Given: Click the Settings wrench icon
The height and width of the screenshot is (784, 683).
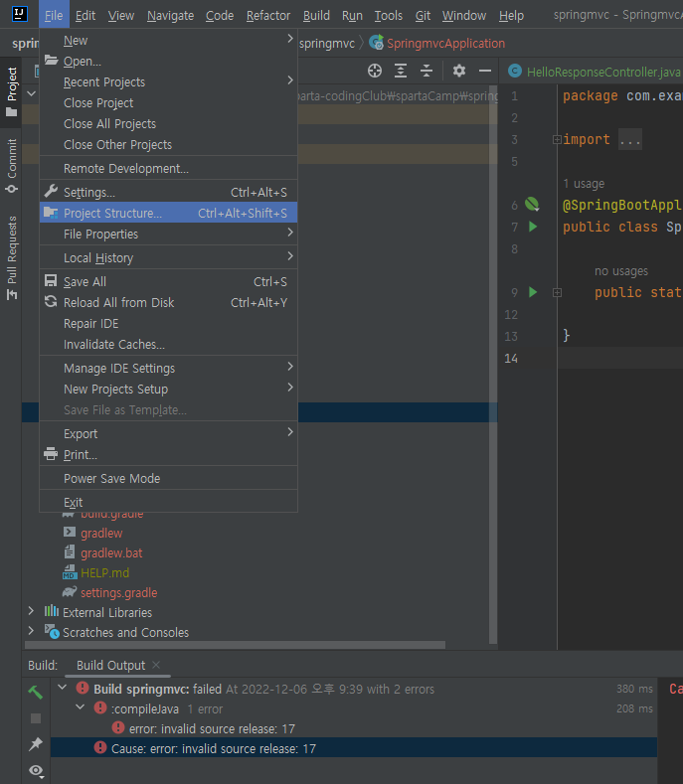Looking at the screenshot, I should point(51,191).
